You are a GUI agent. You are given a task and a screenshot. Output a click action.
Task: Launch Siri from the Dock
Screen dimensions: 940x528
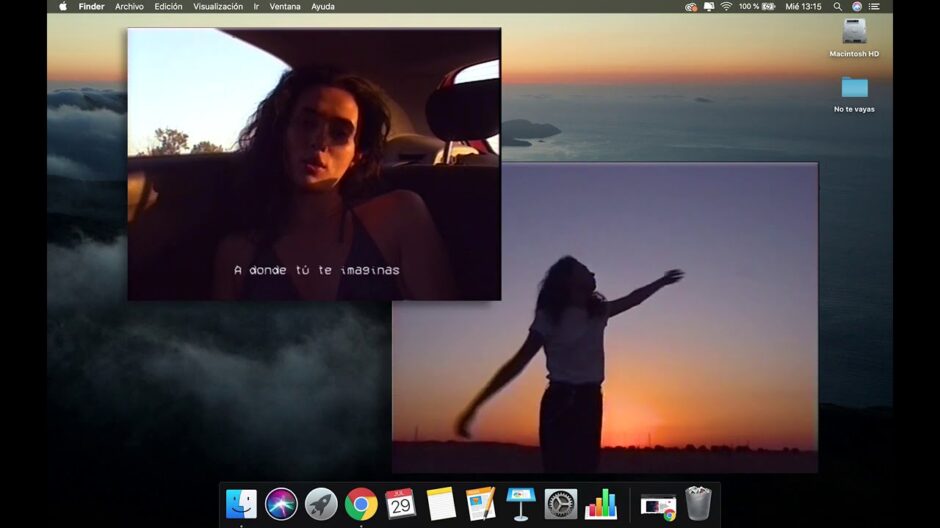click(x=281, y=504)
